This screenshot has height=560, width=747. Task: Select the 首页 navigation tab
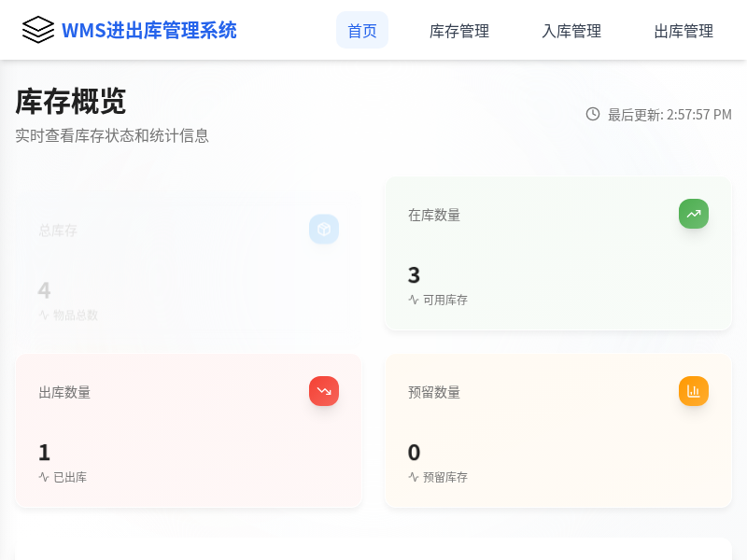(362, 30)
